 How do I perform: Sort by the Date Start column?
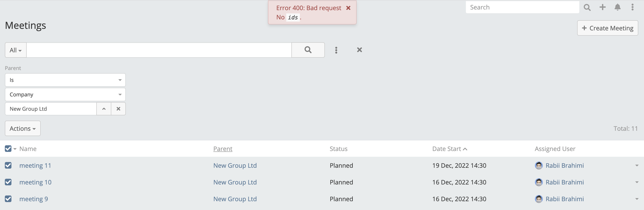click(x=446, y=148)
